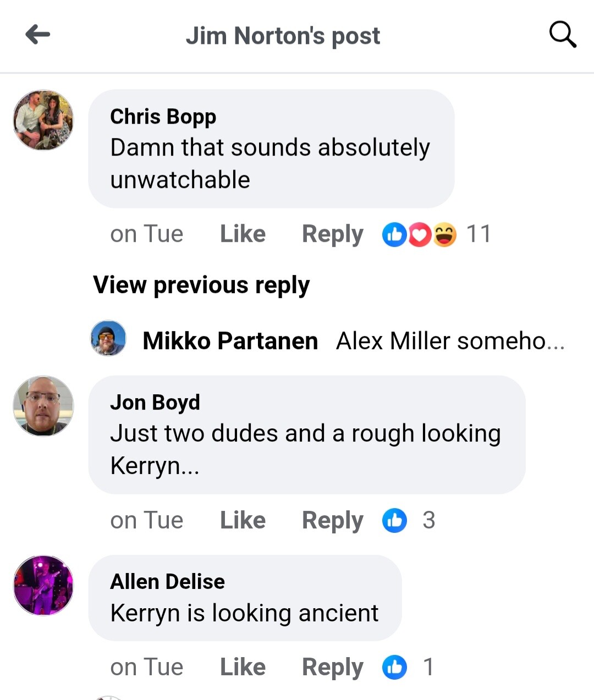The width and height of the screenshot is (594, 700).
Task: Tap the back arrow icon
Action: (38, 34)
